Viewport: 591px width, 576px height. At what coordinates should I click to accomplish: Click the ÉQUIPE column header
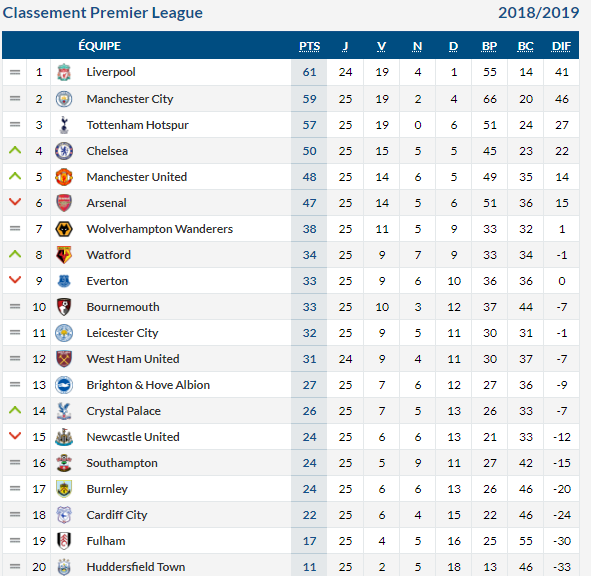pyautogui.click(x=100, y=46)
